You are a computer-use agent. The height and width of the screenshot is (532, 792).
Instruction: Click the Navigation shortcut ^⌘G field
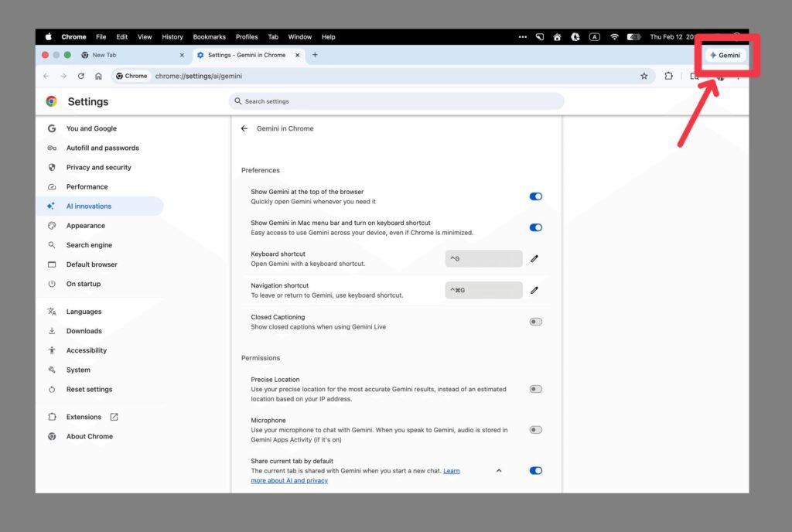[x=483, y=290]
